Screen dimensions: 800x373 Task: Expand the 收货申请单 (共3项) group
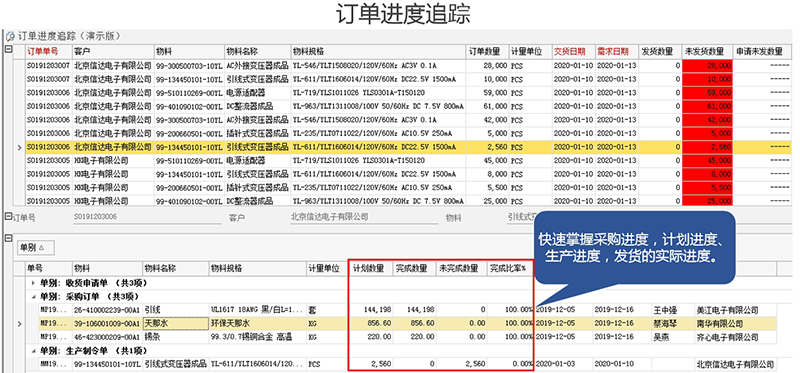click(34, 283)
